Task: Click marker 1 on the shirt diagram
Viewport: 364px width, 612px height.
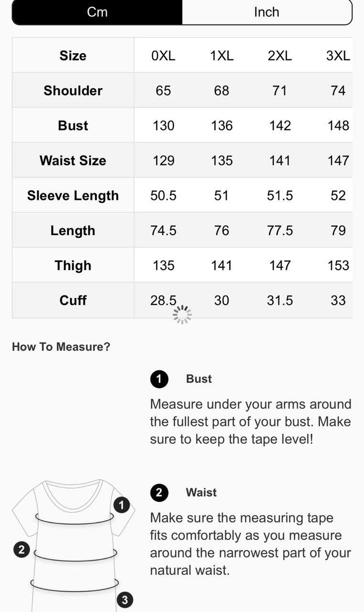Action: point(121,505)
